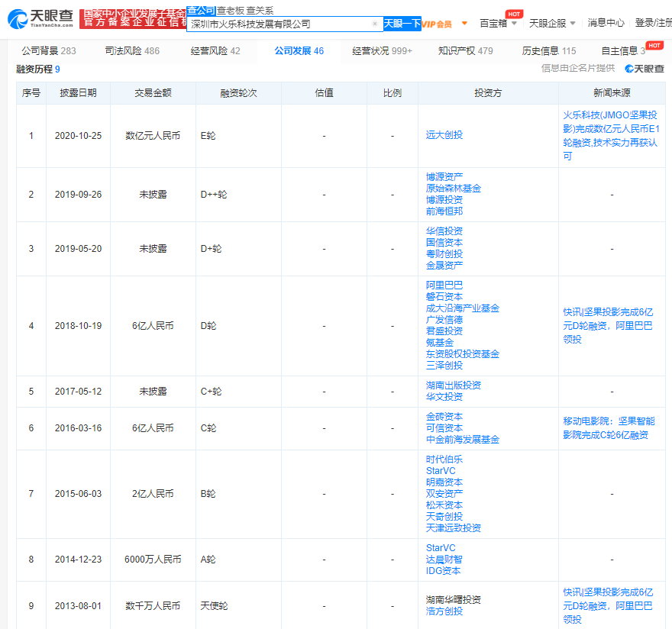672x629 pixels.
Task: Open the 知识产权 479 tab
Action: [465, 51]
